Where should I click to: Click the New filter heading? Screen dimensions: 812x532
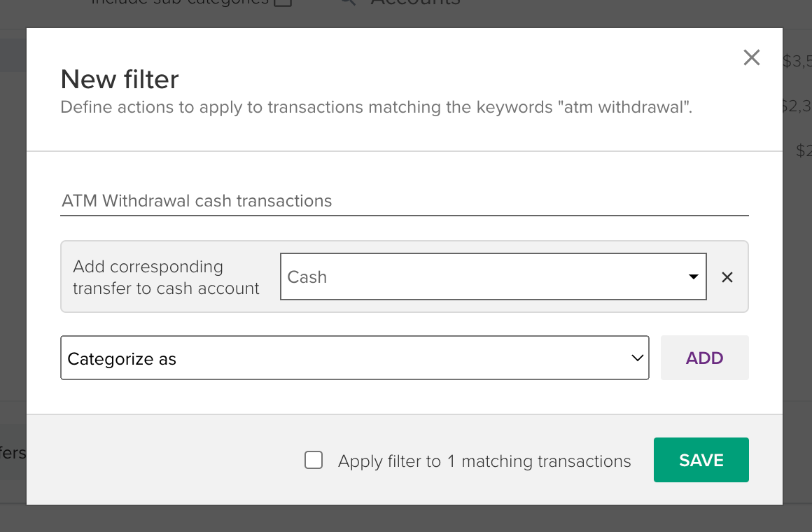[x=120, y=79]
